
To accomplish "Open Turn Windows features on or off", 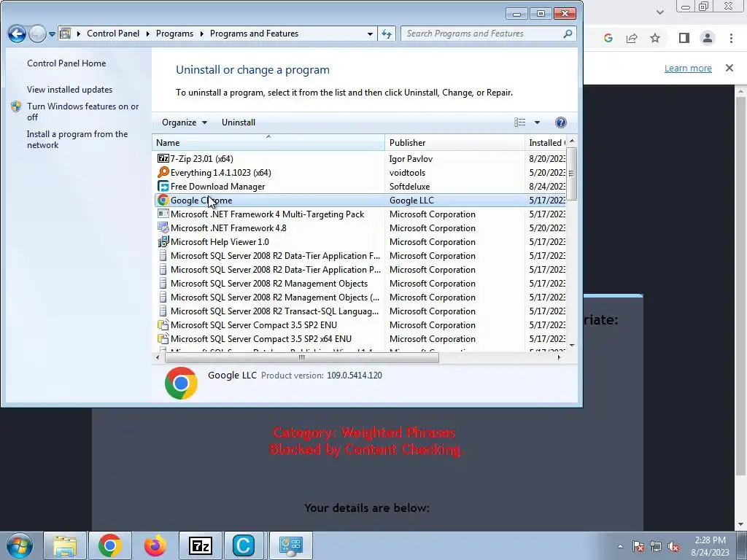I will click(x=82, y=112).
